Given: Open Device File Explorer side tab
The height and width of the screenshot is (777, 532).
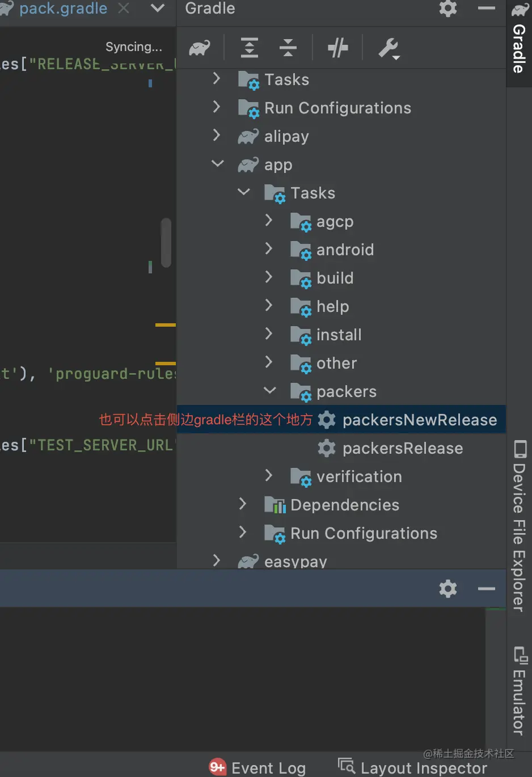Looking at the screenshot, I should point(519,526).
